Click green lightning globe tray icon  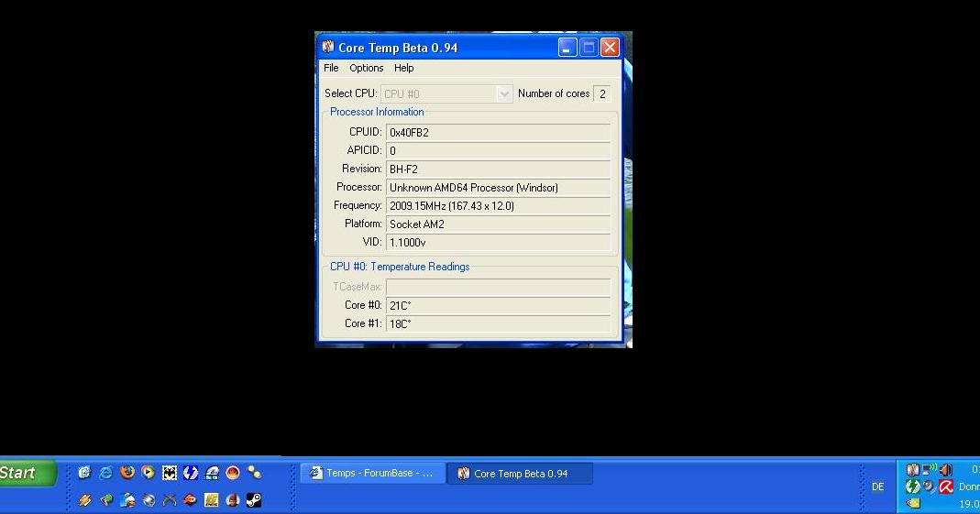pos(912,487)
